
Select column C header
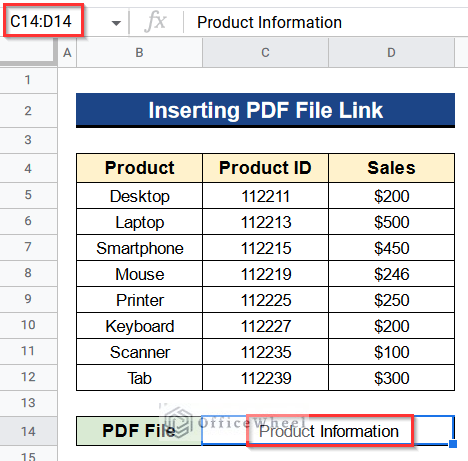tap(265, 53)
